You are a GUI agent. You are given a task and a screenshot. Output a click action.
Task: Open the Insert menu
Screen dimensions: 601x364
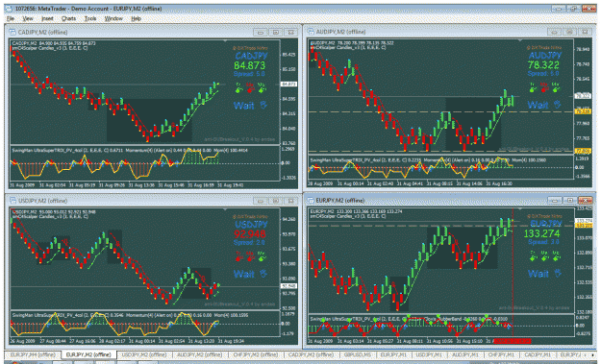click(x=47, y=18)
